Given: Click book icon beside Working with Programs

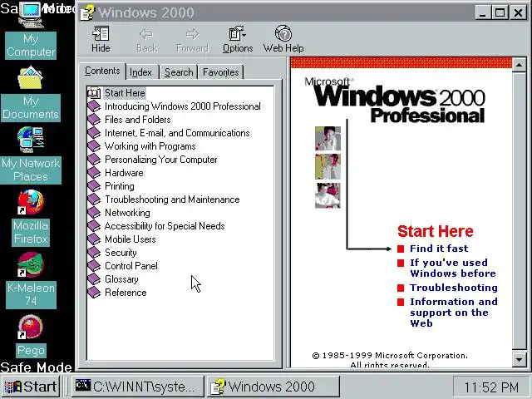Looking at the screenshot, I should [94, 146].
